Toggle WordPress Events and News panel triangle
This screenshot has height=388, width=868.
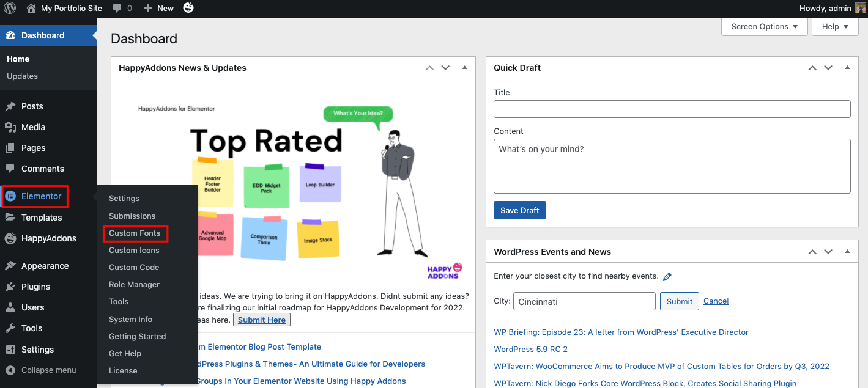(847, 252)
